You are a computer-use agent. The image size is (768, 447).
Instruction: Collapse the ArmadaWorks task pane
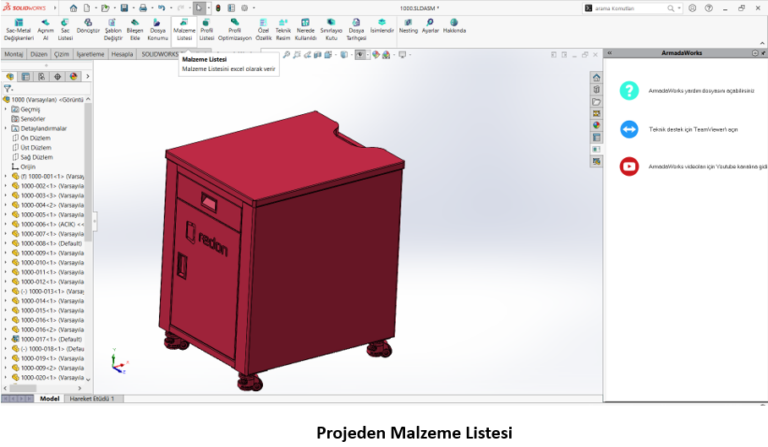[609, 52]
